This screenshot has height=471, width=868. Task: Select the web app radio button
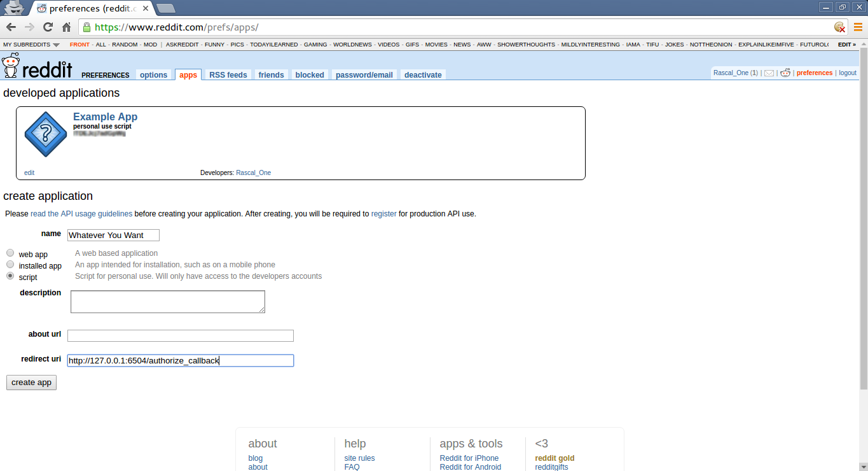(x=10, y=253)
